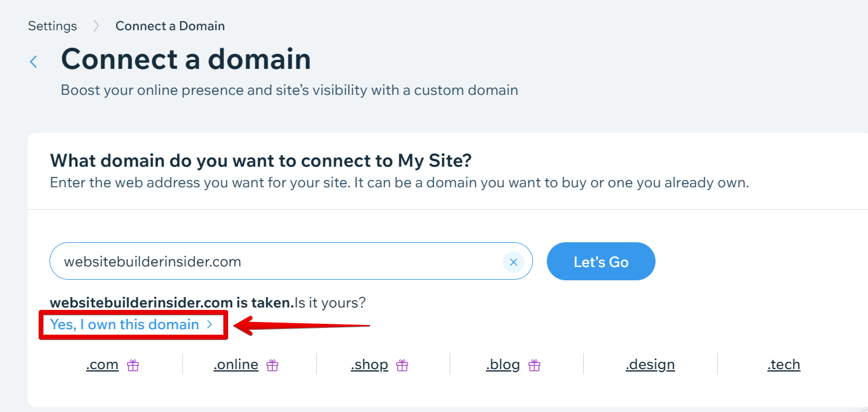868x412 pixels.
Task: Select the Connect a Domain breadcrumb
Action: 170,26
